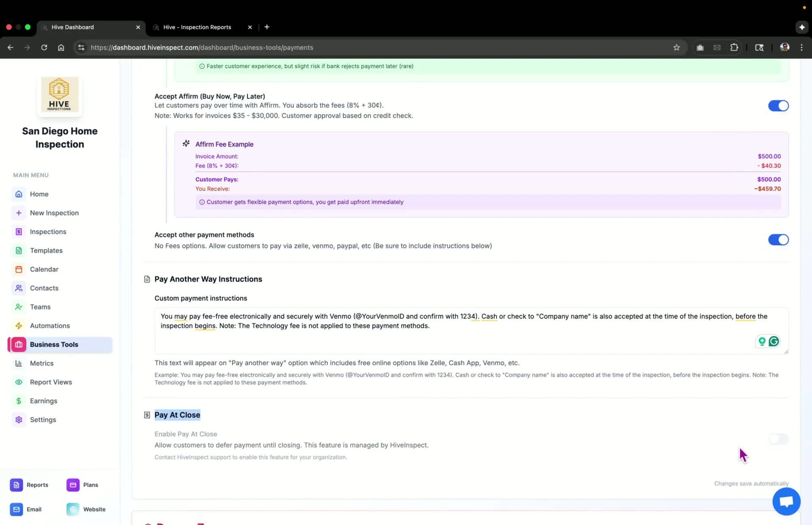812x525 pixels.
Task: Click the sparkle icon at tab bar right
Action: [x=801, y=27]
